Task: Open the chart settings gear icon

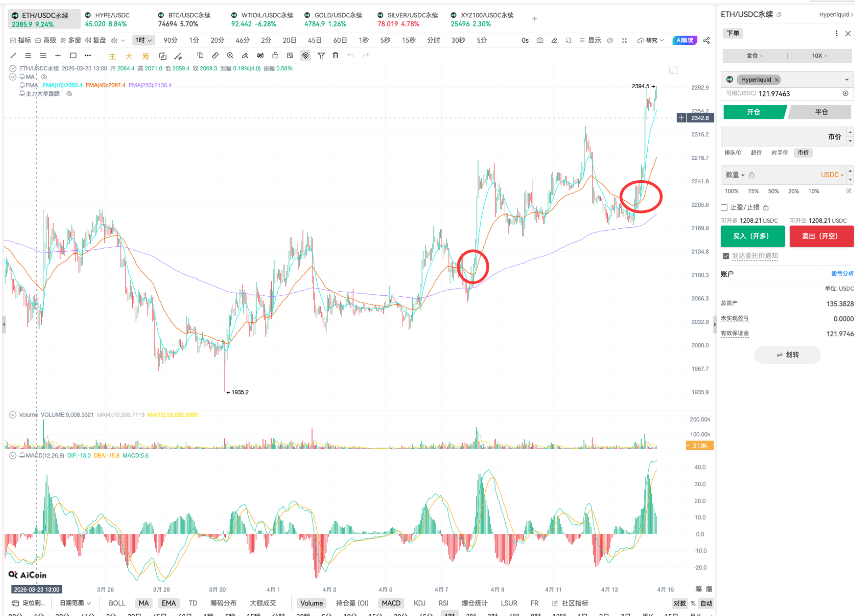Action: [x=610, y=40]
